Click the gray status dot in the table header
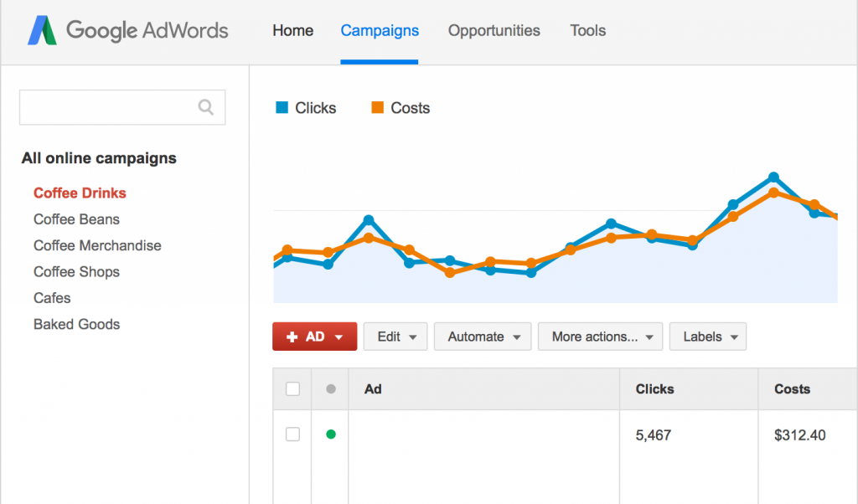Image resolution: width=858 pixels, height=504 pixels. pyautogui.click(x=331, y=388)
